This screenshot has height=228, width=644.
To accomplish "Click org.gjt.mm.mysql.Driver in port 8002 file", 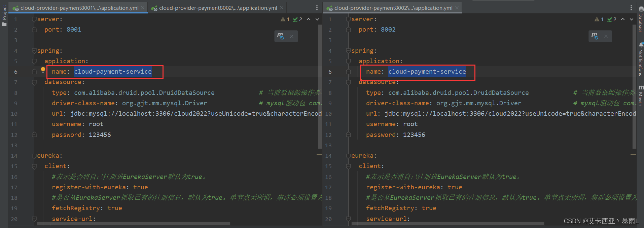I will coord(479,103).
